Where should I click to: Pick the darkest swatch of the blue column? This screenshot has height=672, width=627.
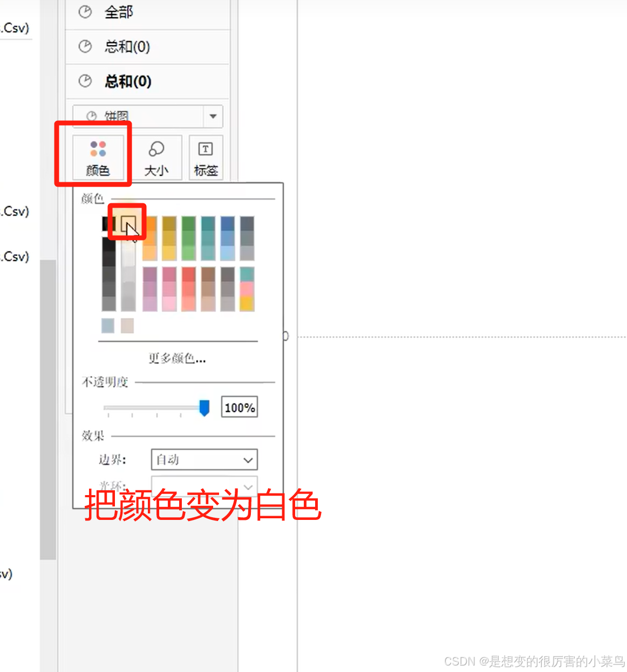click(228, 224)
